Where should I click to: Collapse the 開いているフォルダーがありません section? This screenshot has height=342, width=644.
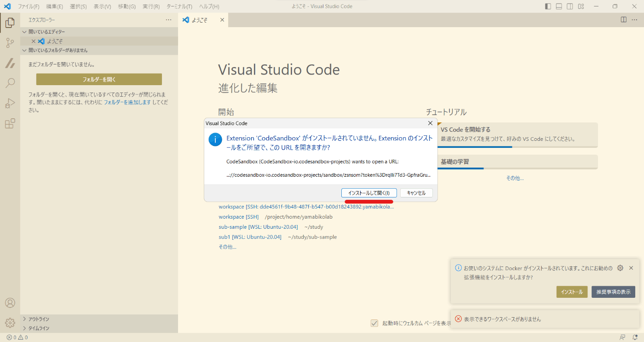point(99,50)
